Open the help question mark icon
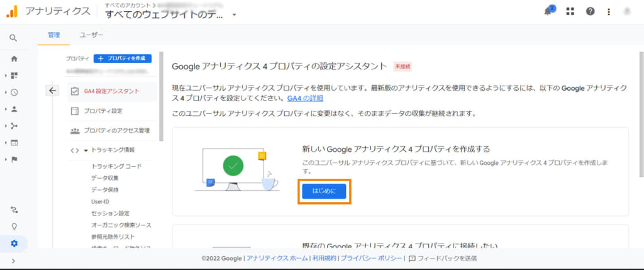Image resolution: width=644 pixels, height=270 pixels. tap(590, 11)
